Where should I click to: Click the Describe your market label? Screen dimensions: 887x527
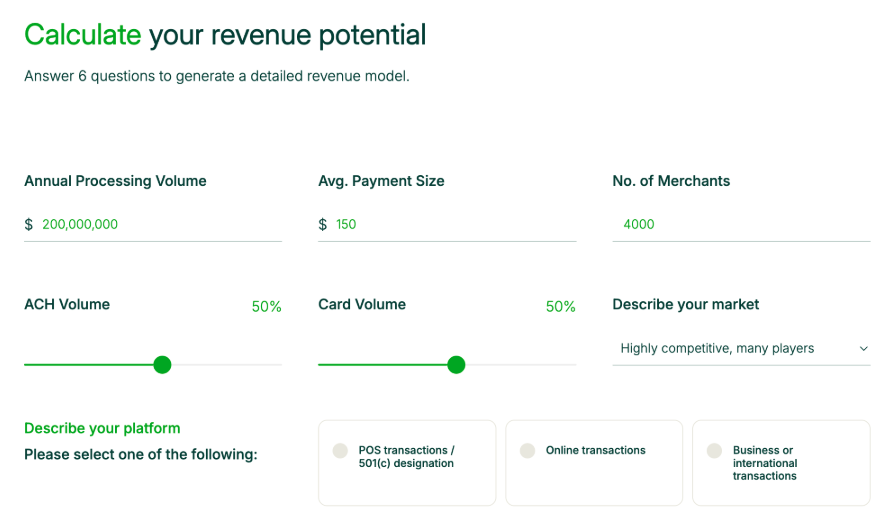[x=686, y=304]
